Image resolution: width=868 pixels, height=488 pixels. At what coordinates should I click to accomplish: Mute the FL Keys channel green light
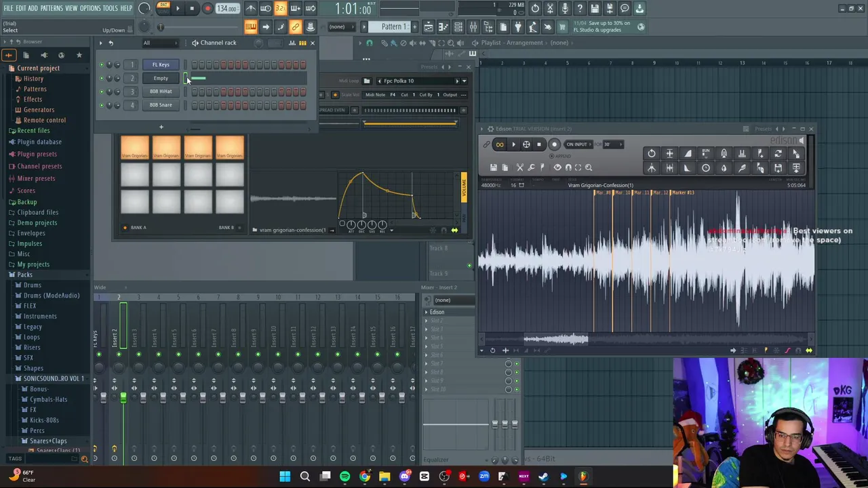102,65
